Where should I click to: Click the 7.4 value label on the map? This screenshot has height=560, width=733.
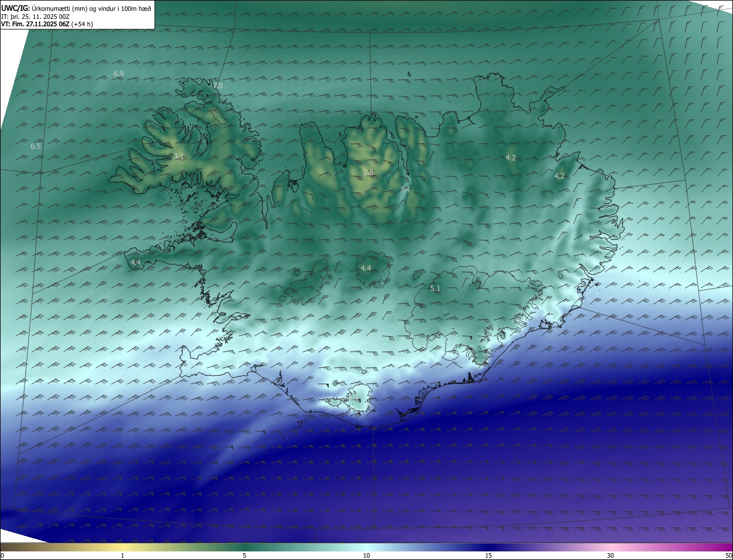[x=405, y=190]
